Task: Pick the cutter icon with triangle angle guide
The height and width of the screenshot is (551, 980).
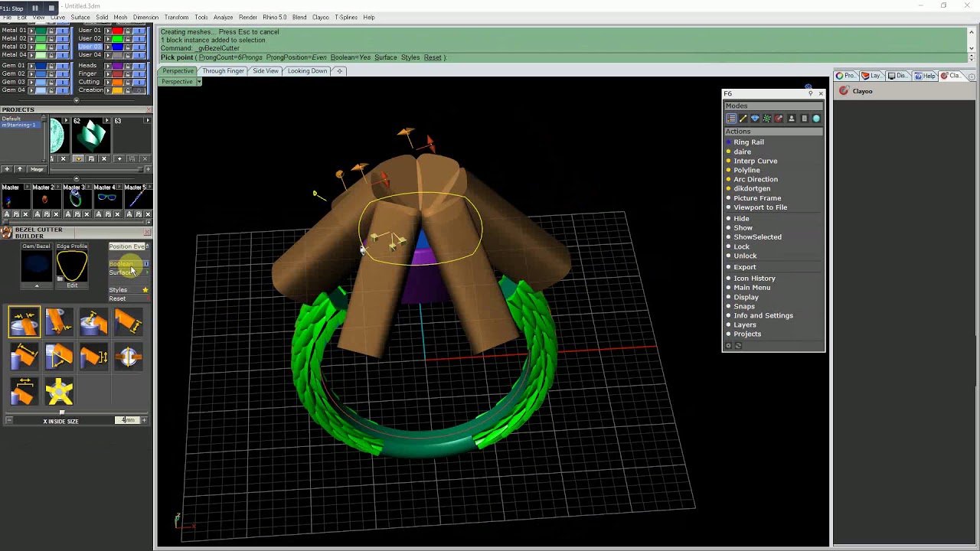Action: 59,357
